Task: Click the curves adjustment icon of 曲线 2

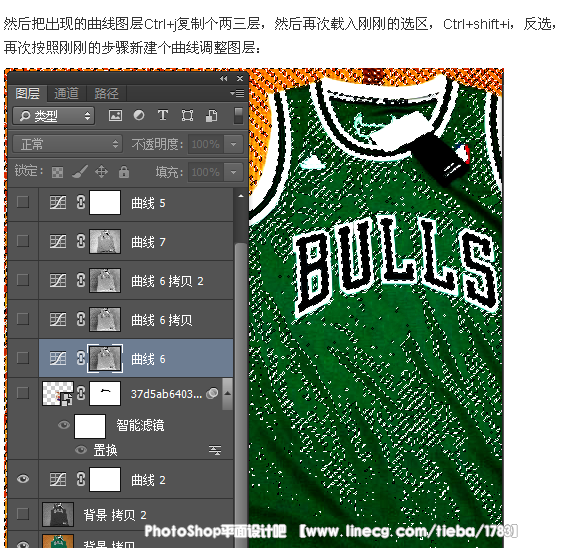Action: coord(58,480)
